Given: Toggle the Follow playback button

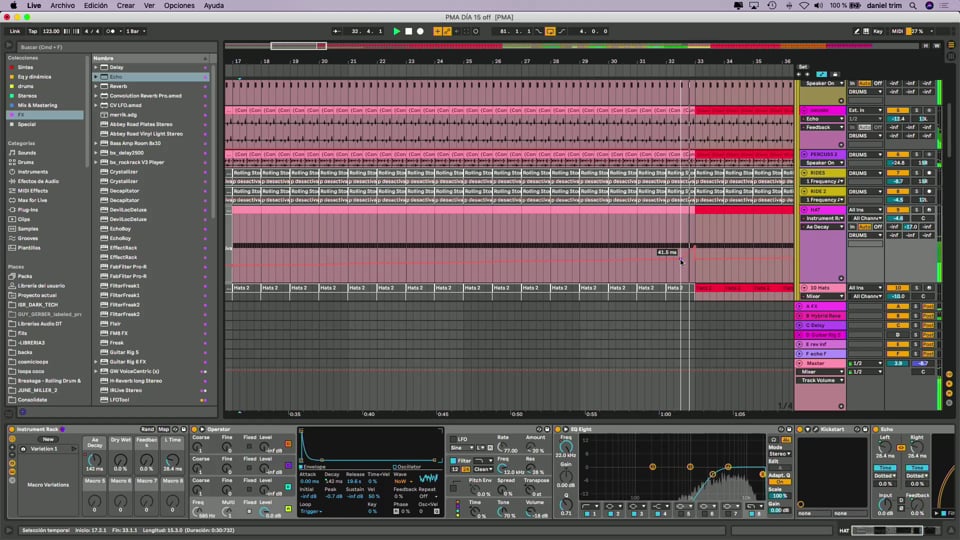Looking at the screenshot, I should coord(337,31).
